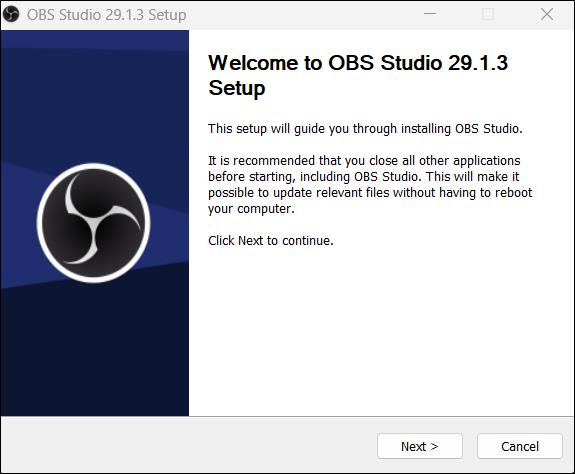The image size is (575, 474).
Task: Click the 'This setup will guide you' sentence
Action: [x=365, y=129]
